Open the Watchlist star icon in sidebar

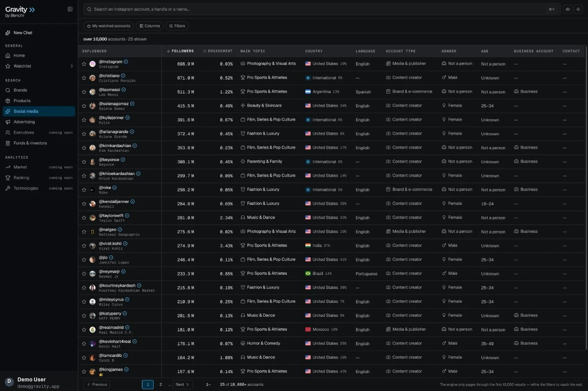point(8,66)
